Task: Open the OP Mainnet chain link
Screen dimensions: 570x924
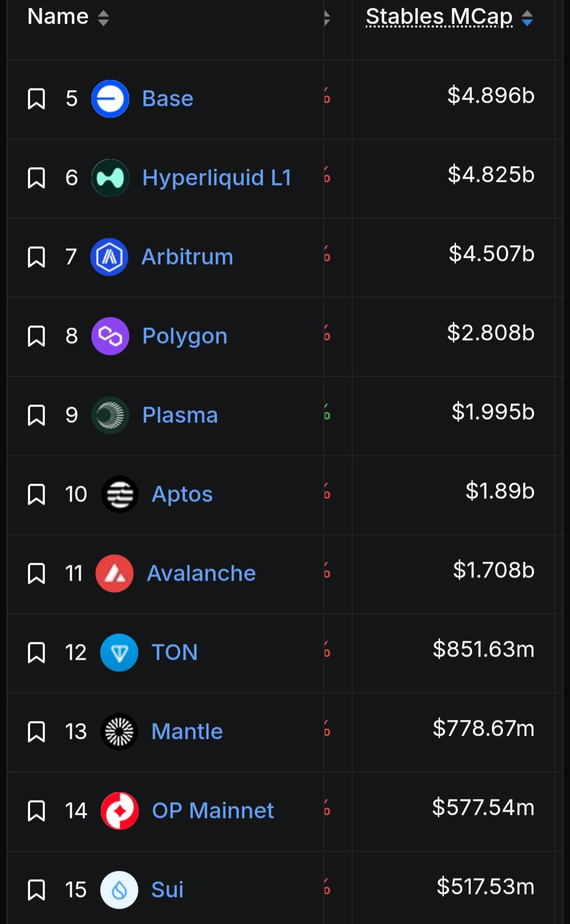Action: tap(213, 811)
